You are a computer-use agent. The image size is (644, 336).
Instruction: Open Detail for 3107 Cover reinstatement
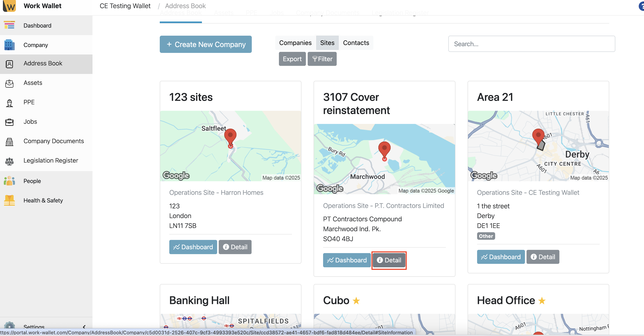pyautogui.click(x=389, y=260)
